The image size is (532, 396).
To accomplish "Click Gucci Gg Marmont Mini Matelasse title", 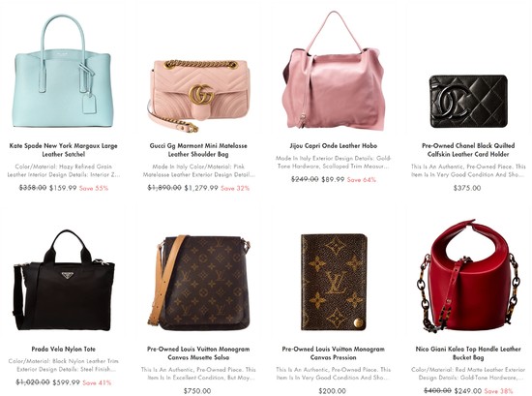I will [198, 150].
